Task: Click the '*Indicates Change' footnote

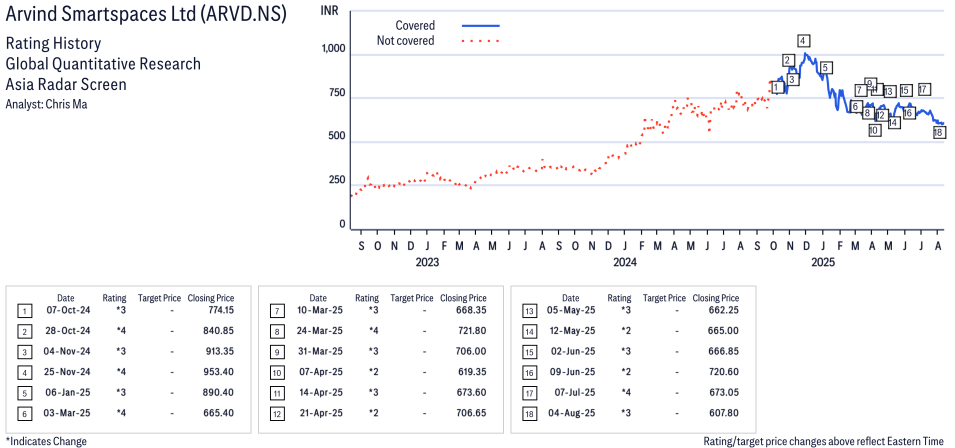Action: [x=46, y=441]
